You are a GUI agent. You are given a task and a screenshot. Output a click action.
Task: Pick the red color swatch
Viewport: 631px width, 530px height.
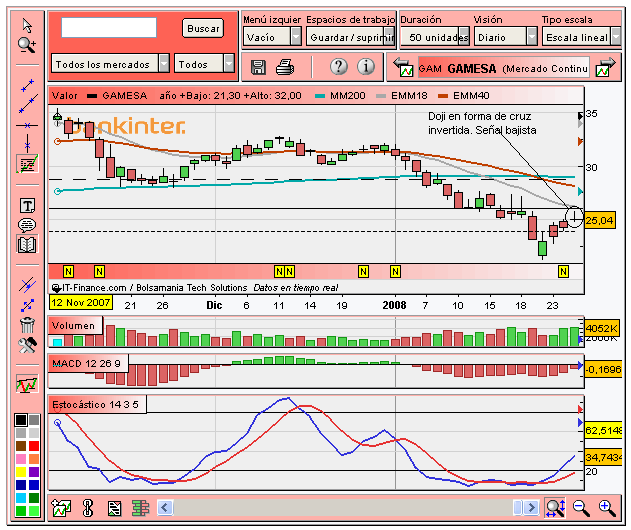(x=34, y=446)
